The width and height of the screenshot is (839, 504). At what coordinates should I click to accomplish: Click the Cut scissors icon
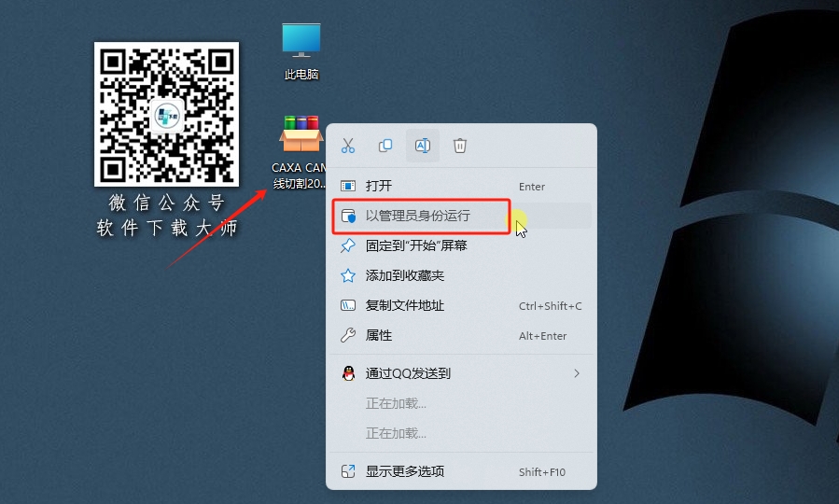(348, 146)
